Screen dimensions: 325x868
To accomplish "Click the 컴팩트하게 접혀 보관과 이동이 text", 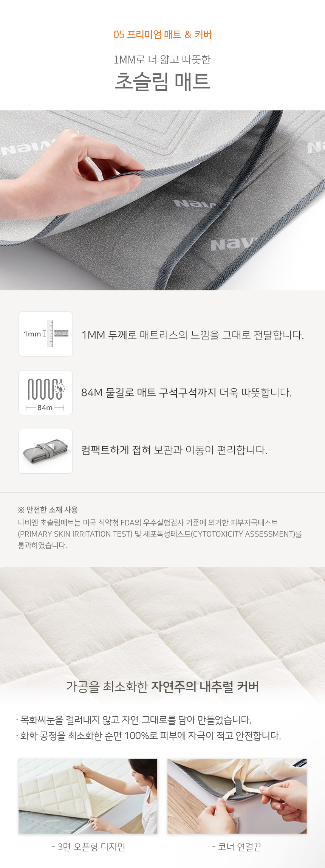I will (174, 450).
